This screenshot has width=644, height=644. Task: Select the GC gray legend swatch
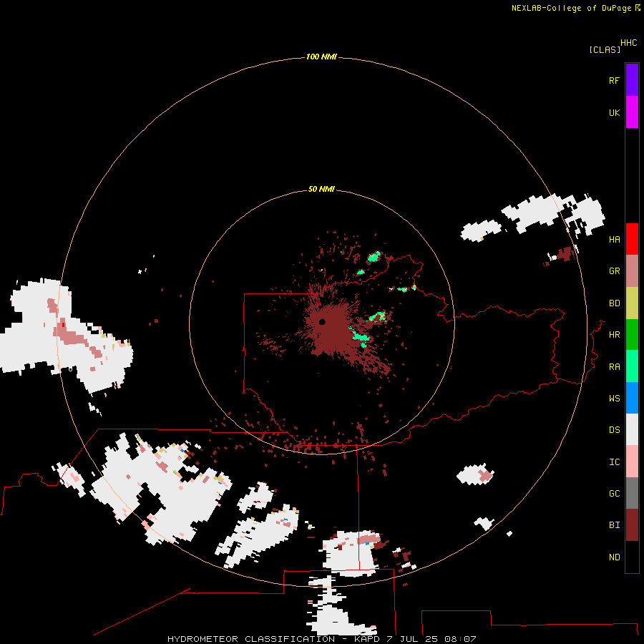[632, 493]
